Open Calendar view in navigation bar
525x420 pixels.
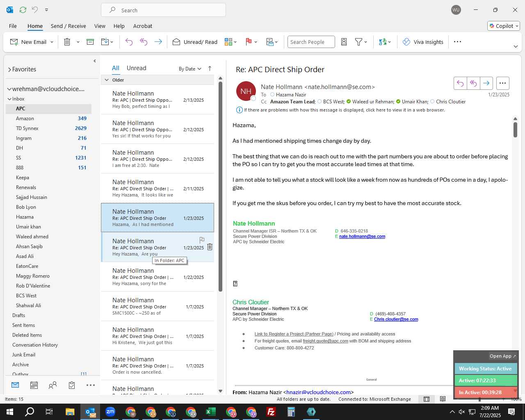(34, 385)
